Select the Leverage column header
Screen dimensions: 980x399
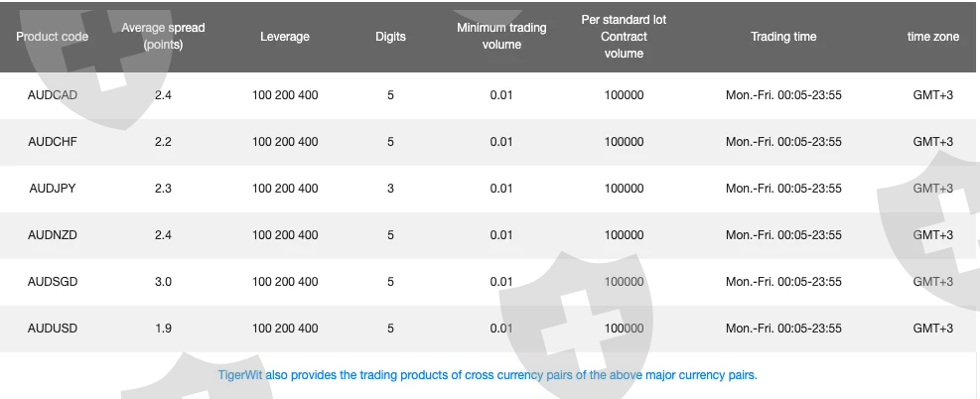(x=285, y=36)
